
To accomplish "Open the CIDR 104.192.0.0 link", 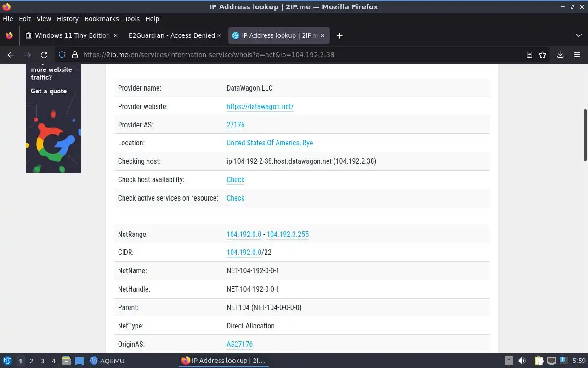I will tap(244, 253).
